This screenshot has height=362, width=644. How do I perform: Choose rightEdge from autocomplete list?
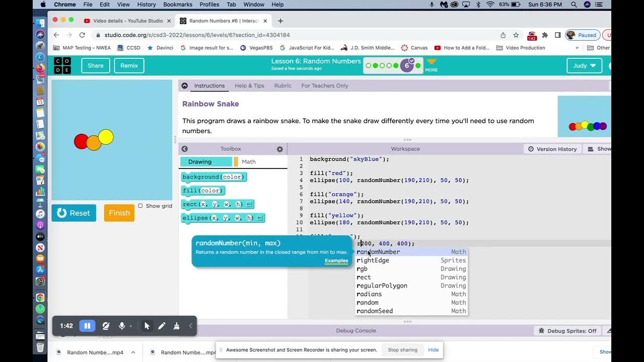point(411,260)
